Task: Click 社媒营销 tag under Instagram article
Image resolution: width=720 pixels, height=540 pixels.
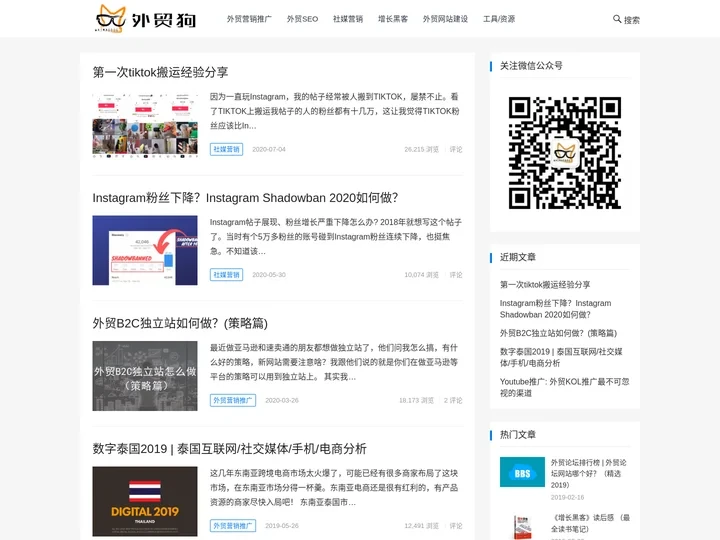Action: point(226,275)
